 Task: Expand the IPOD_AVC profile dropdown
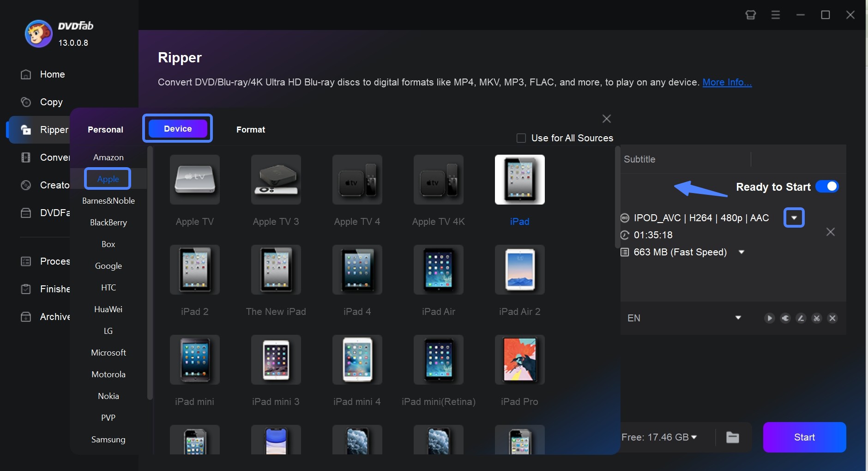(x=794, y=217)
